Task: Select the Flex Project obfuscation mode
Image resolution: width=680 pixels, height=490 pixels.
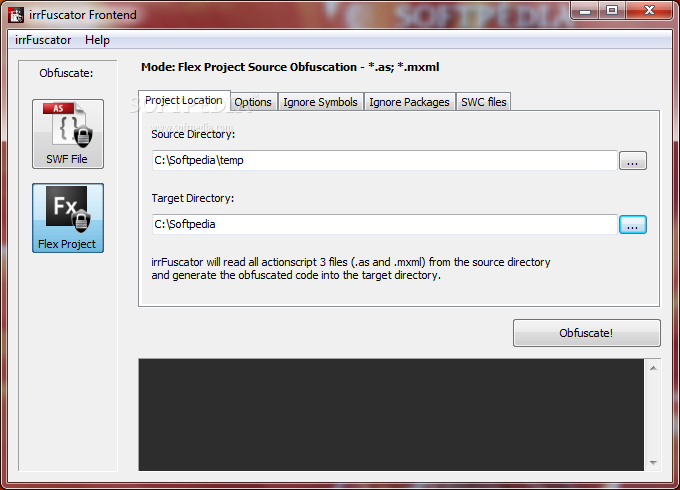Action: point(68,218)
